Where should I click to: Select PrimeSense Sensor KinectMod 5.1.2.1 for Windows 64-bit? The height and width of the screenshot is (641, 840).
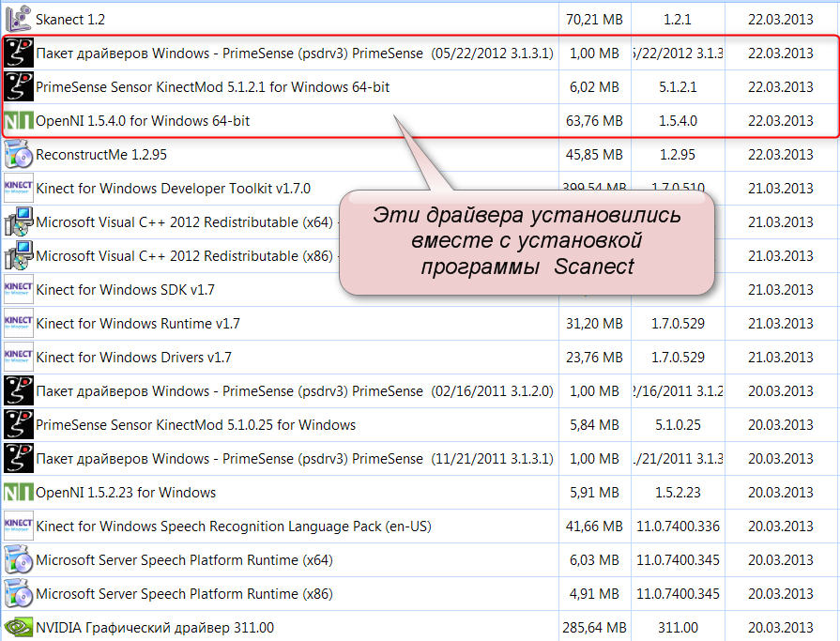[x=213, y=86]
